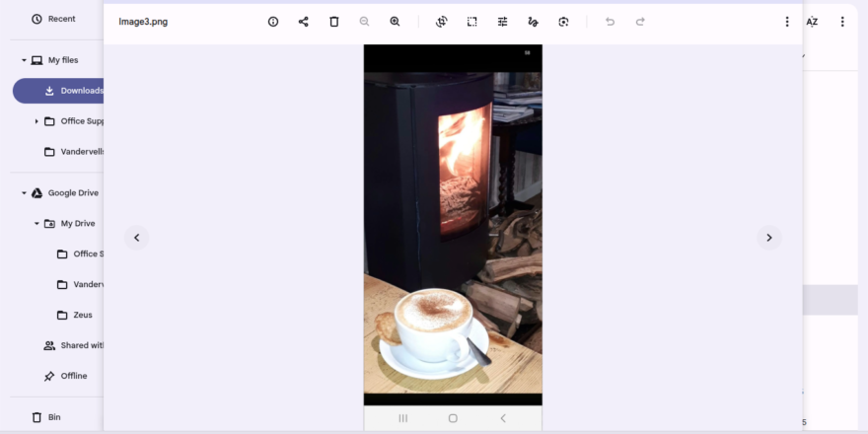
Task: Collapse the Google Drive tree
Action: point(24,192)
